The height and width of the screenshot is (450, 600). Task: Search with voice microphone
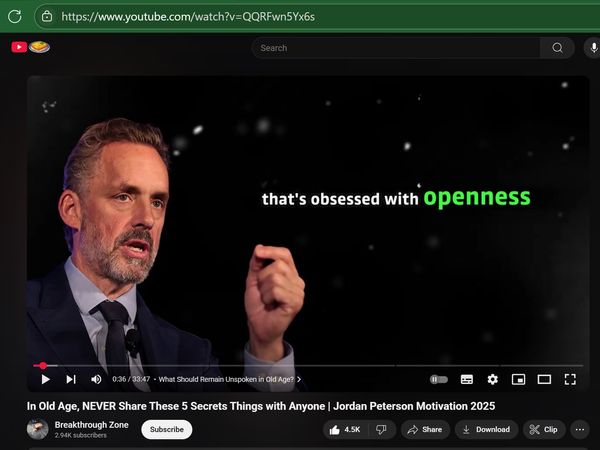pos(593,48)
